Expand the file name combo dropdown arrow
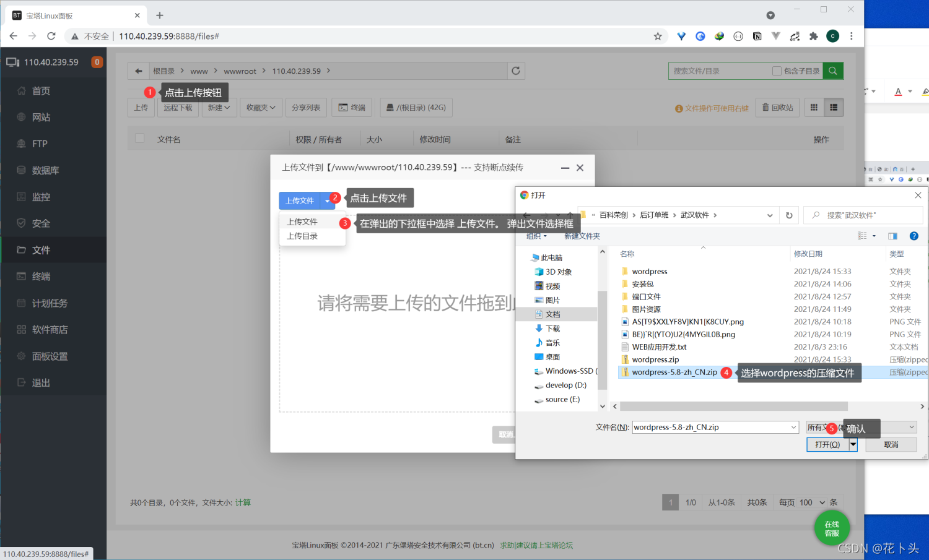Viewport: 929px width, 560px height. click(x=793, y=427)
